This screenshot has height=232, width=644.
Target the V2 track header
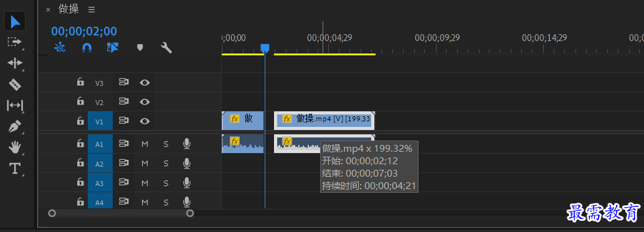100,103
